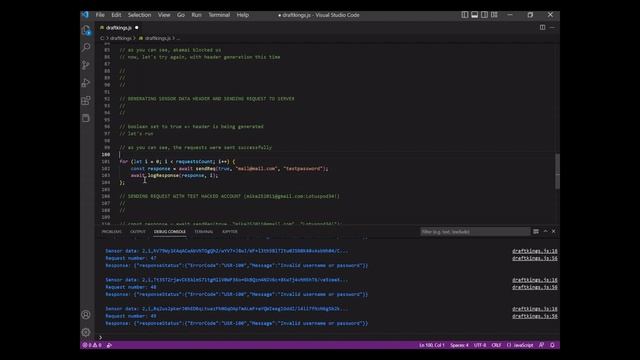Image resolution: width=640 pixels, height=360 pixels.
Task: Open the Run menu
Action: click(196, 15)
